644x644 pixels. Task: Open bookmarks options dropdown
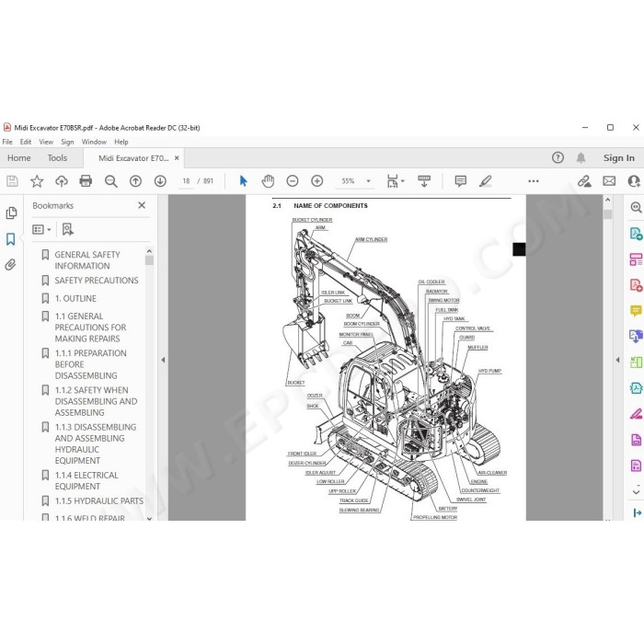[x=41, y=229]
